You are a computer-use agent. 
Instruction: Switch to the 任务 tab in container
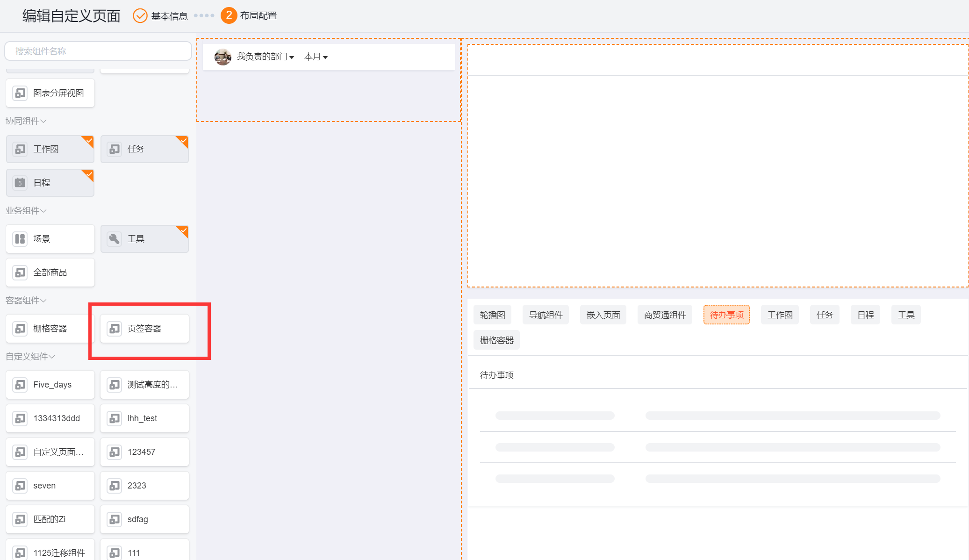(825, 315)
